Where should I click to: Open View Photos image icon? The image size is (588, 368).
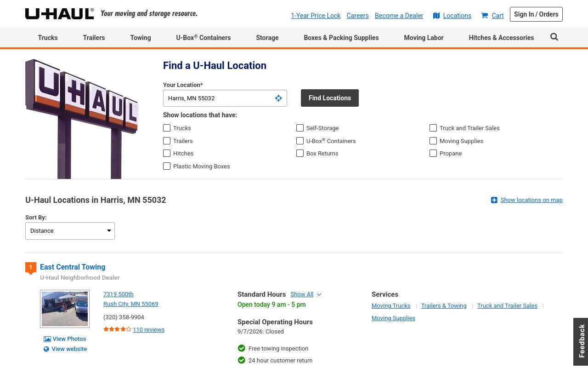click(x=47, y=339)
